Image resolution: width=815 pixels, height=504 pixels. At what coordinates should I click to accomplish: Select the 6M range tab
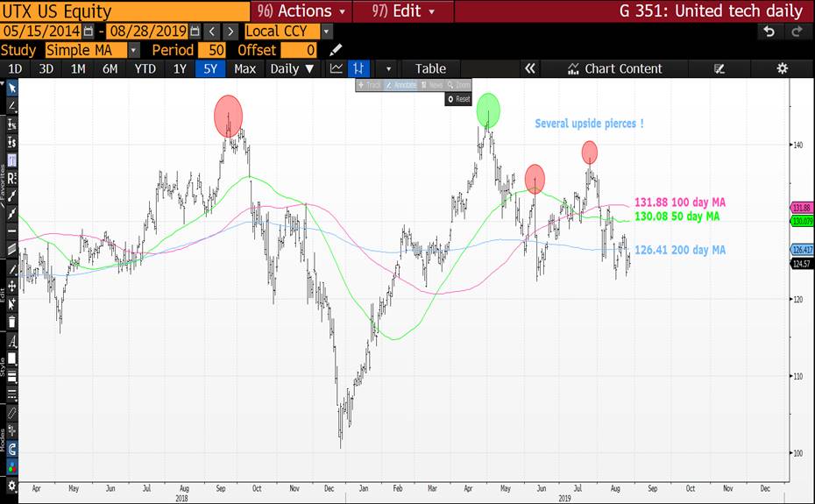pos(110,68)
